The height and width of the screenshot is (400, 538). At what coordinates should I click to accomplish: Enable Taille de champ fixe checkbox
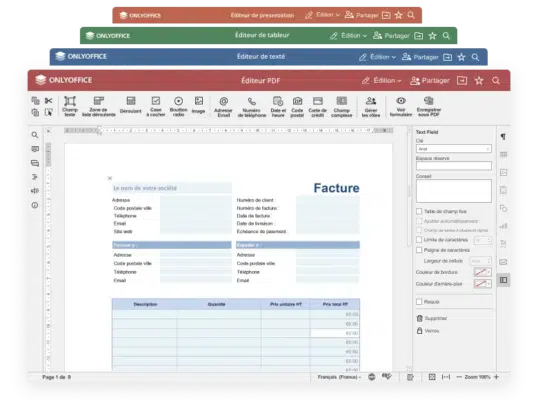pos(419,211)
